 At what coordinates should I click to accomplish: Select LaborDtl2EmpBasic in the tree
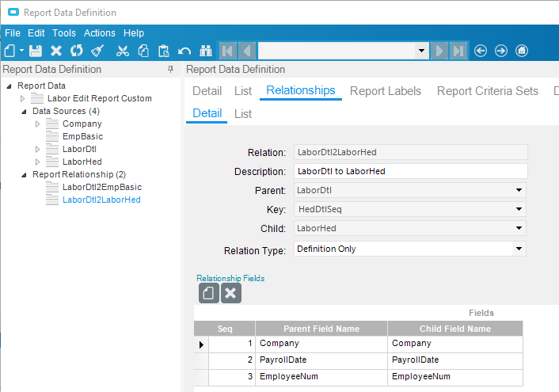102,187
